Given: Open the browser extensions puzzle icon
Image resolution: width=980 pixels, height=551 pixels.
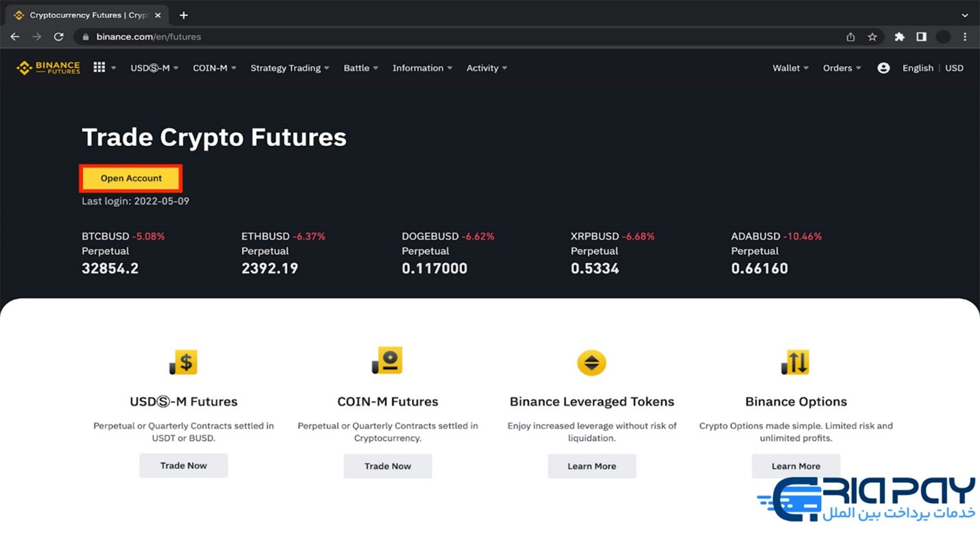Looking at the screenshot, I should point(899,37).
